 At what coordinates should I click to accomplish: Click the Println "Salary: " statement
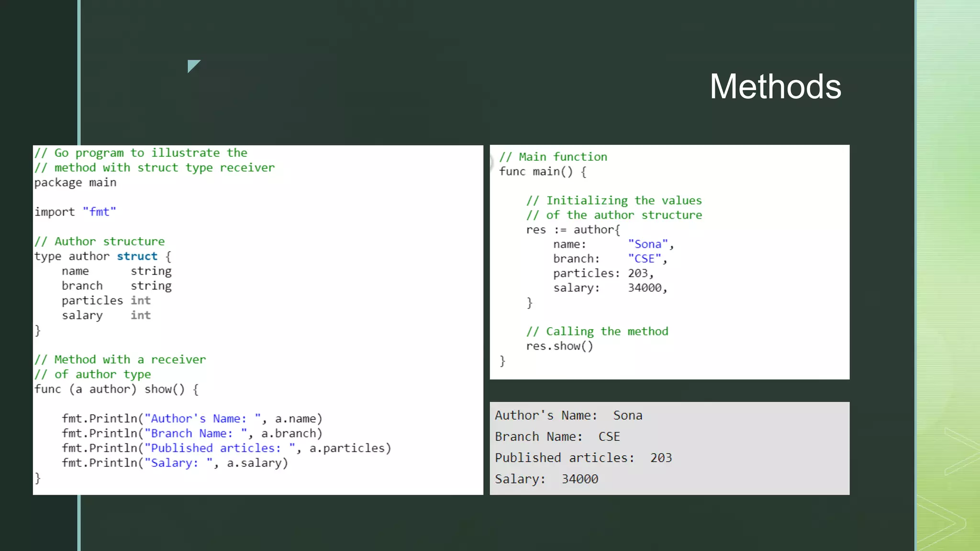(175, 463)
